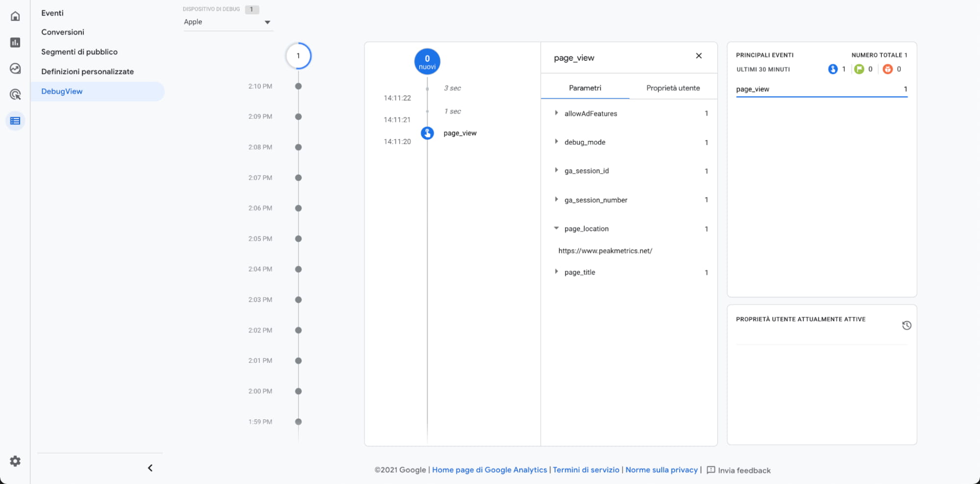The image size is (980, 484).
Task: Close the page_view detail panel
Action: (699, 56)
